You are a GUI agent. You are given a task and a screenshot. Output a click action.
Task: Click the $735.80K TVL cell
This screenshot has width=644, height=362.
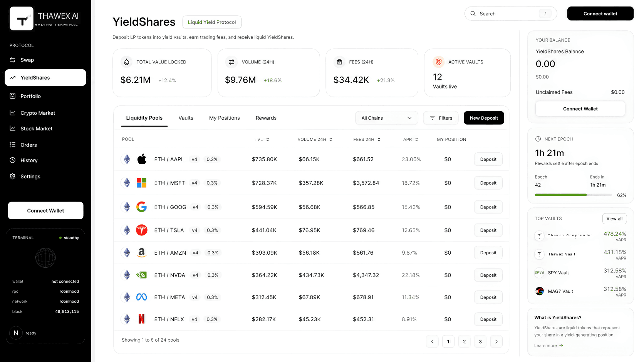click(264, 159)
